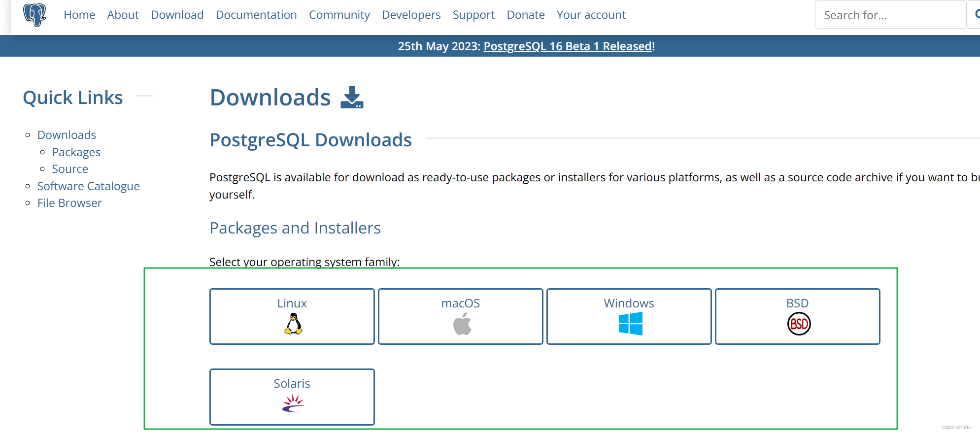
Task: Open the Support menu item
Action: (473, 15)
